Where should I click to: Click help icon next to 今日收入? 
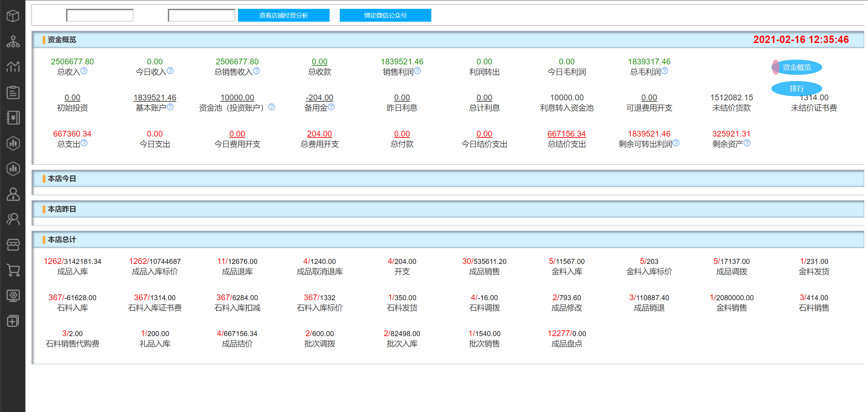[170, 71]
